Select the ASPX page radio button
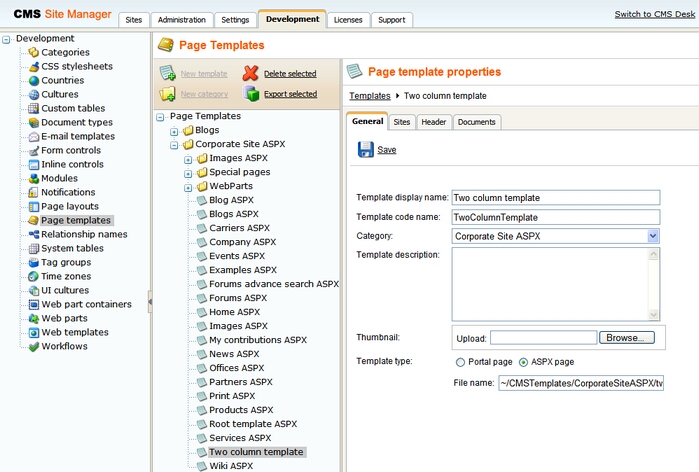This screenshot has height=472, width=699. 523,362
